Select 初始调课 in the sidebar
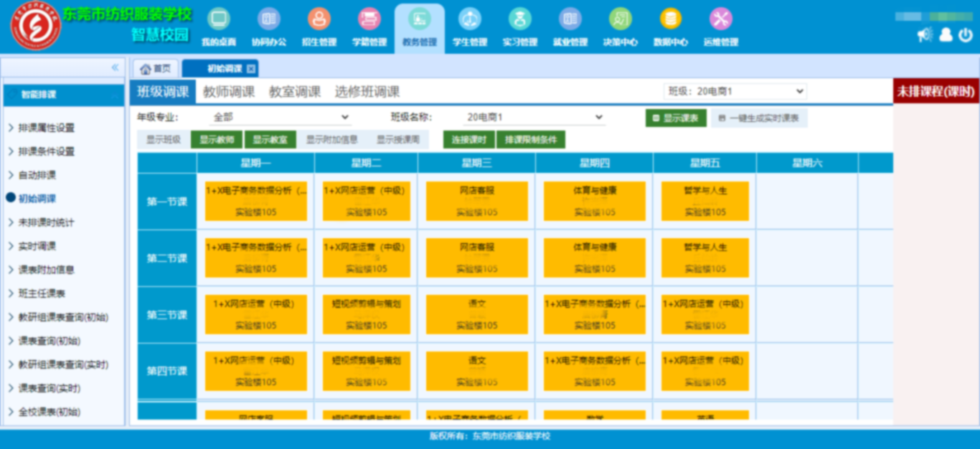Screen dimensions: 980x449 (x=37, y=199)
